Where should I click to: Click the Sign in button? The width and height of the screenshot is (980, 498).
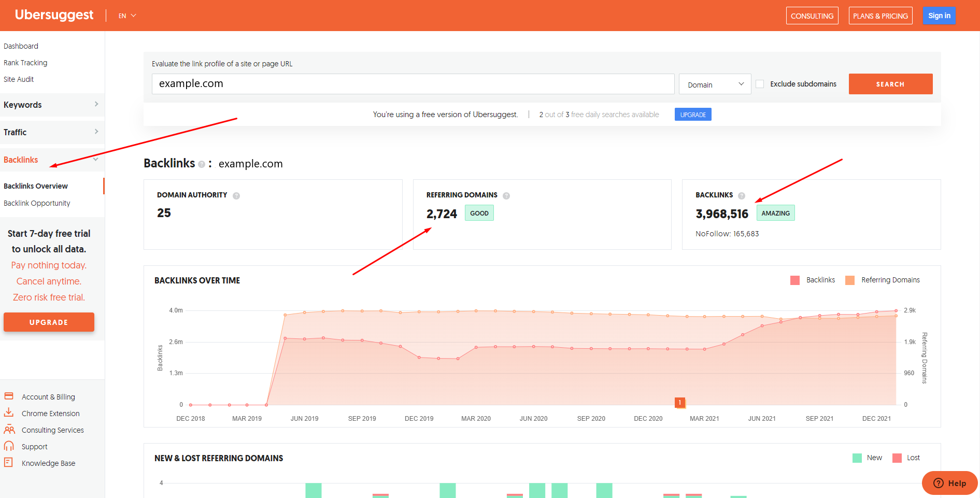(x=939, y=16)
